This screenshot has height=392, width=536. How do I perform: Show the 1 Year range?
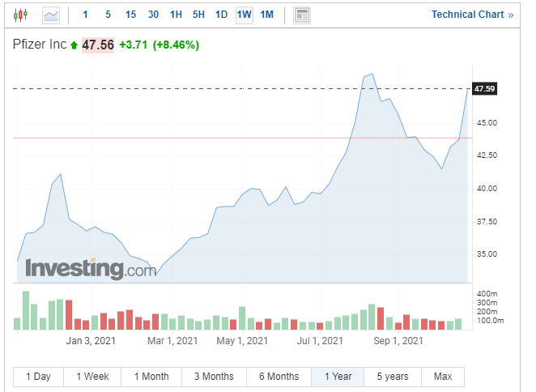coord(338,377)
